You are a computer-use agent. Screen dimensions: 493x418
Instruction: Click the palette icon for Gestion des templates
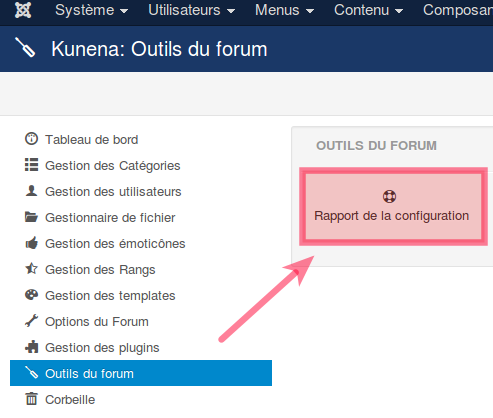(31, 295)
